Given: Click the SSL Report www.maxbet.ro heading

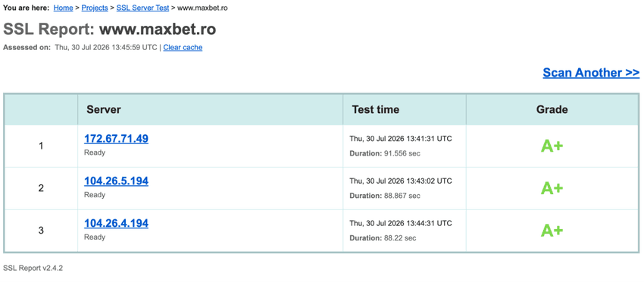Looking at the screenshot, I should (x=110, y=29).
